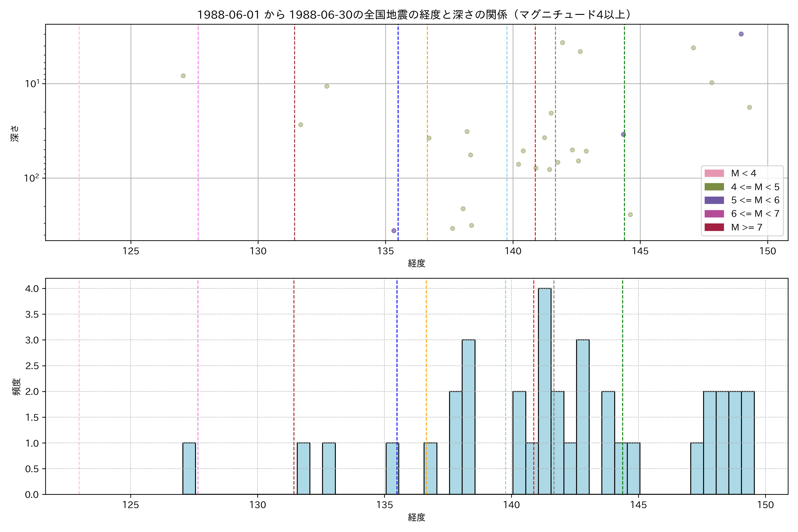798x532 pixels.
Task: Click the 深さ y-axis label of scatter plot
Action: click(15, 133)
